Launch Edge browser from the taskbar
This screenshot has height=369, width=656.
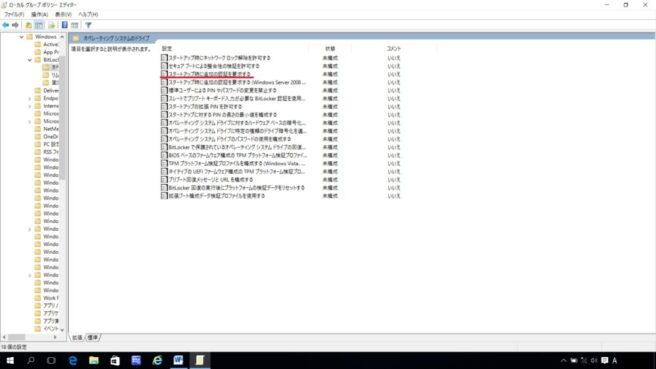(73, 360)
